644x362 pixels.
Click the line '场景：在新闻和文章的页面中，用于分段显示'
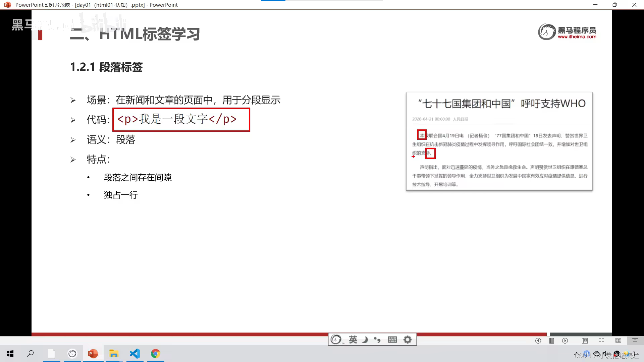coord(183,100)
